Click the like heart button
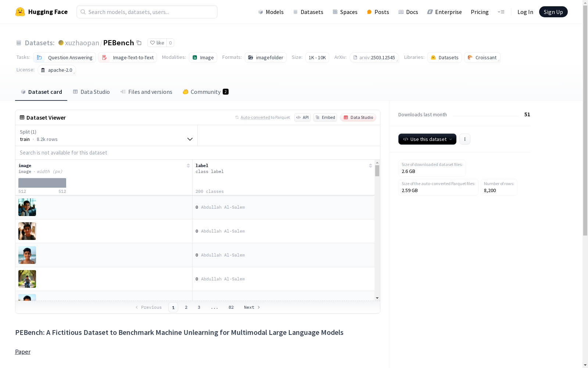Image resolution: width=588 pixels, height=368 pixels. point(157,43)
